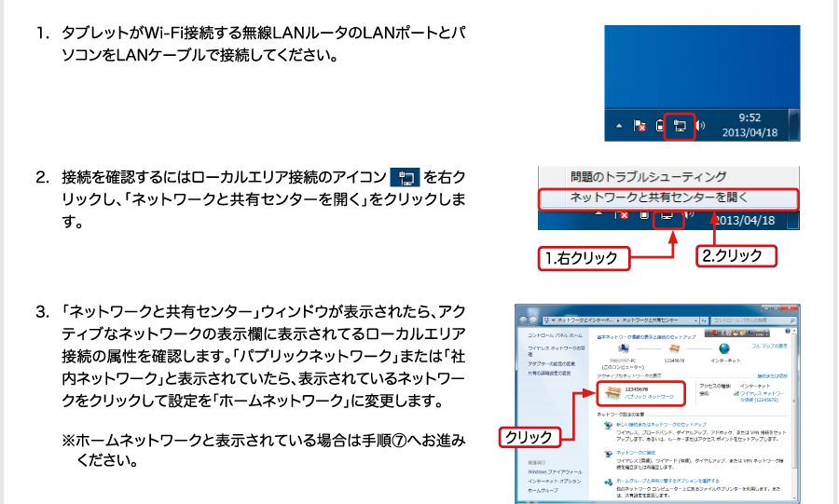Click magnifier icon in control panel search box
The image size is (839, 504).
point(792,320)
